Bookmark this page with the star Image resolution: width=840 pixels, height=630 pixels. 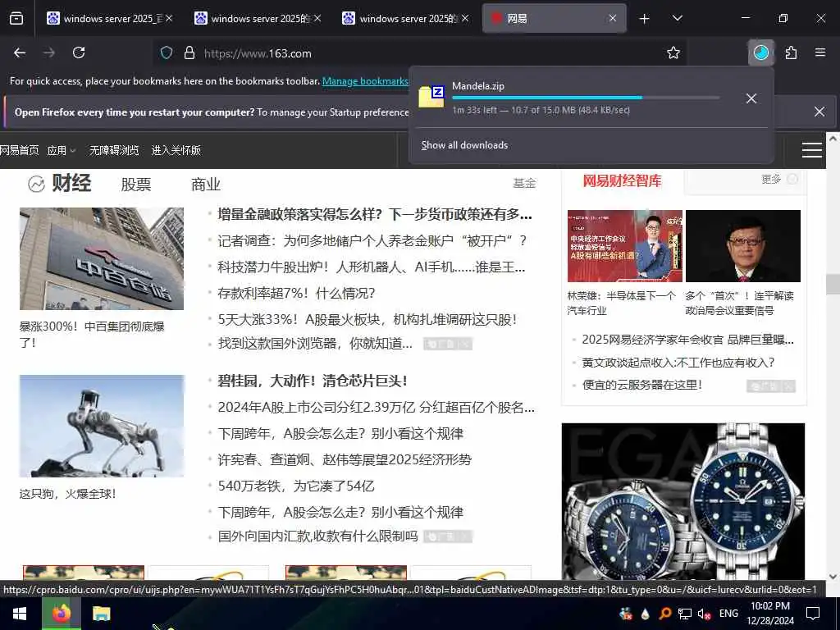click(673, 52)
